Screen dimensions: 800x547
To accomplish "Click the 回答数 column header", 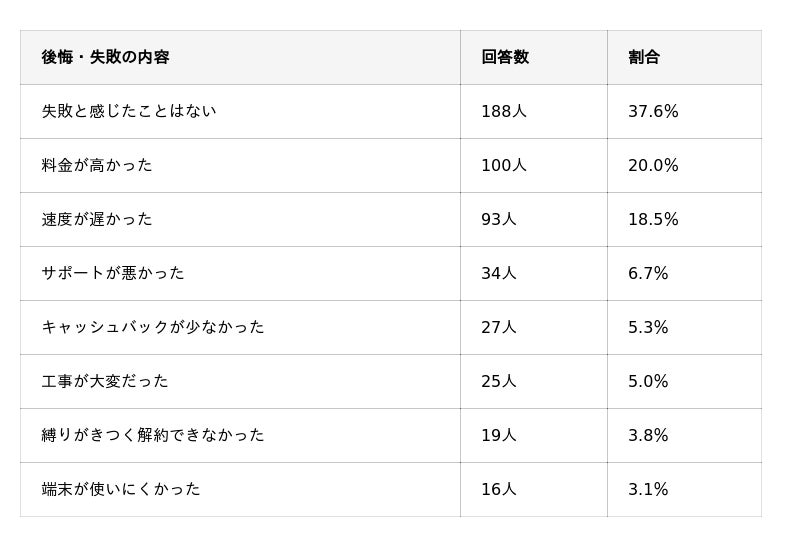I will point(505,58).
